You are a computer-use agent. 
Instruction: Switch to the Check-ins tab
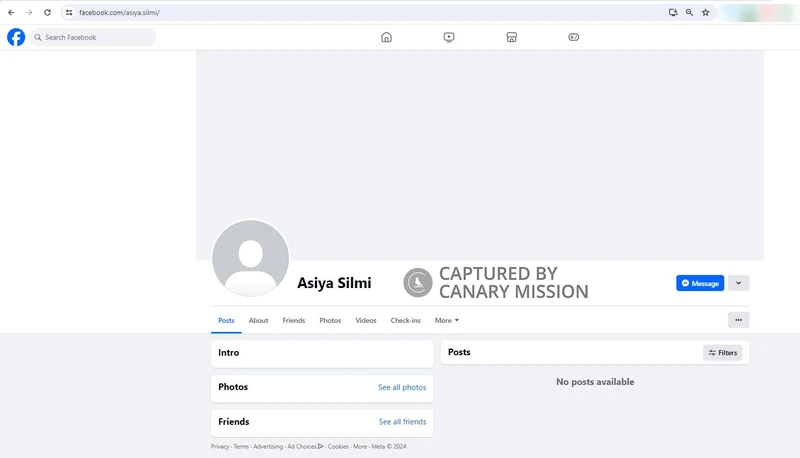coord(406,320)
